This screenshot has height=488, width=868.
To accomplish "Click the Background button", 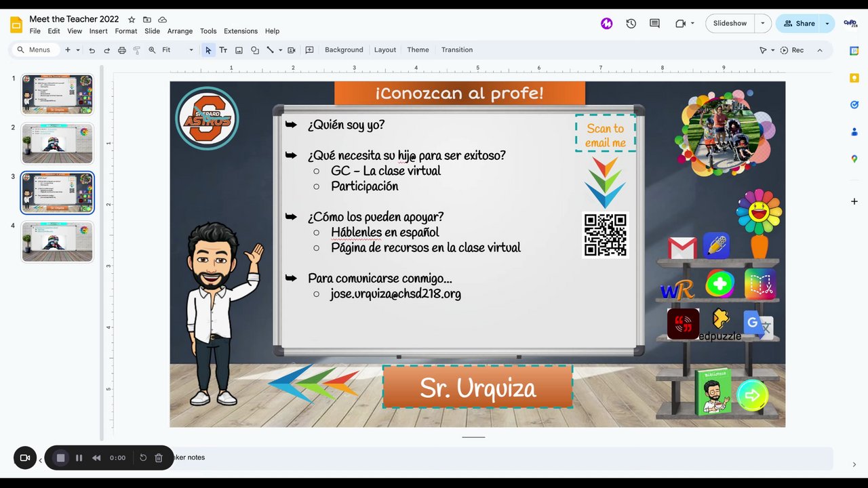I will 344,50.
